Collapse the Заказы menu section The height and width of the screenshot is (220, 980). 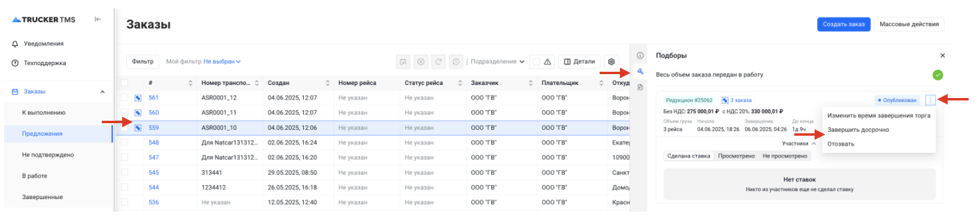point(102,91)
